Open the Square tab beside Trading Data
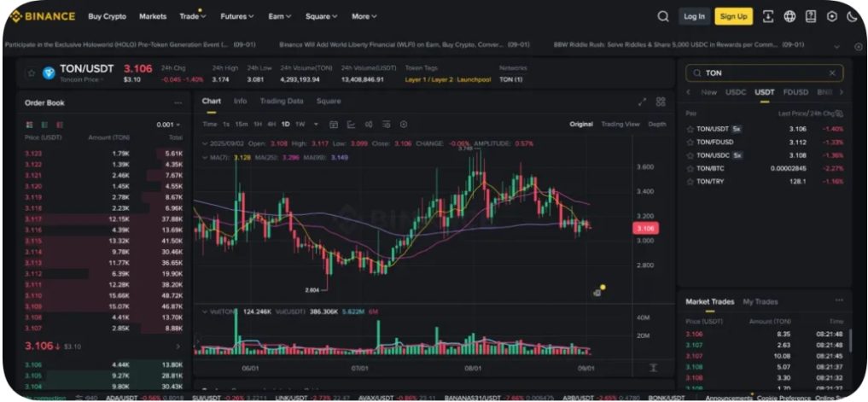868x402 pixels. point(329,101)
